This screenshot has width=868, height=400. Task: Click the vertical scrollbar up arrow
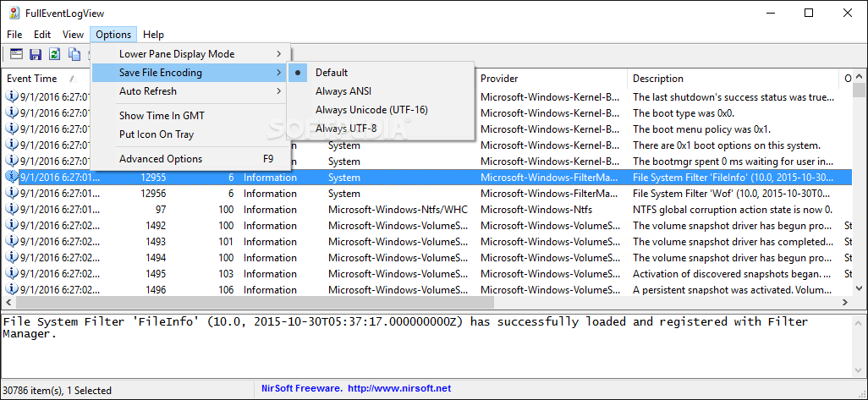[860, 76]
